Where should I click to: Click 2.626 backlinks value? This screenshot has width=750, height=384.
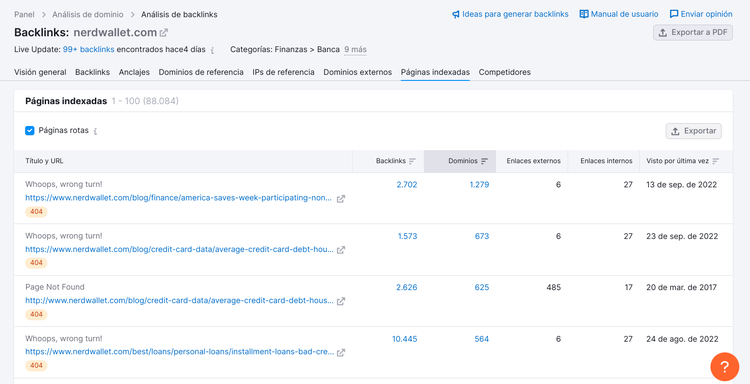click(407, 287)
